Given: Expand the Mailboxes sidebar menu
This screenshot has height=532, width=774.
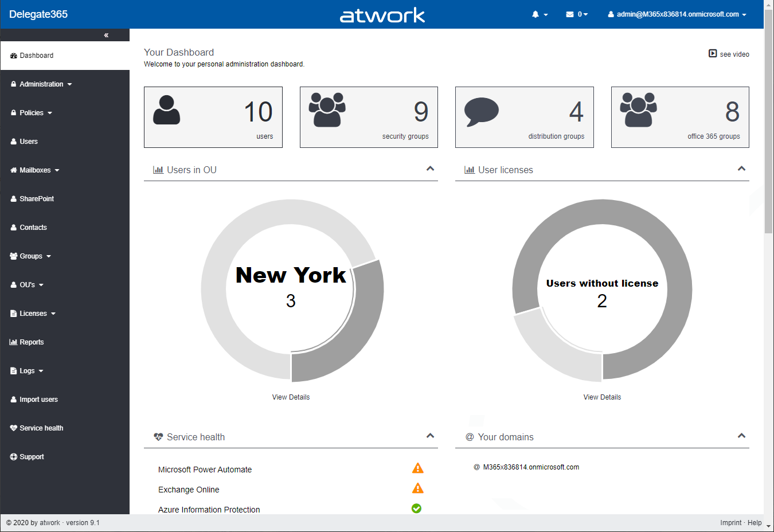Looking at the screenshot, I should coord(36,170).
